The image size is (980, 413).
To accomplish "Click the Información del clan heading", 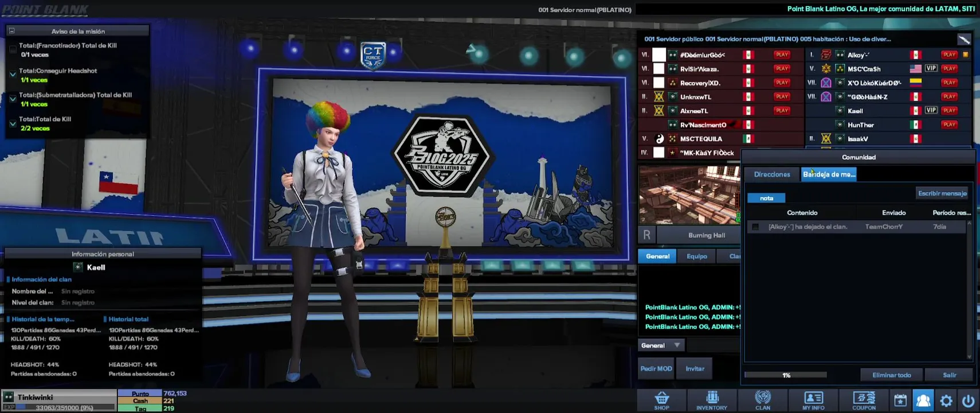I will point(41,279).
